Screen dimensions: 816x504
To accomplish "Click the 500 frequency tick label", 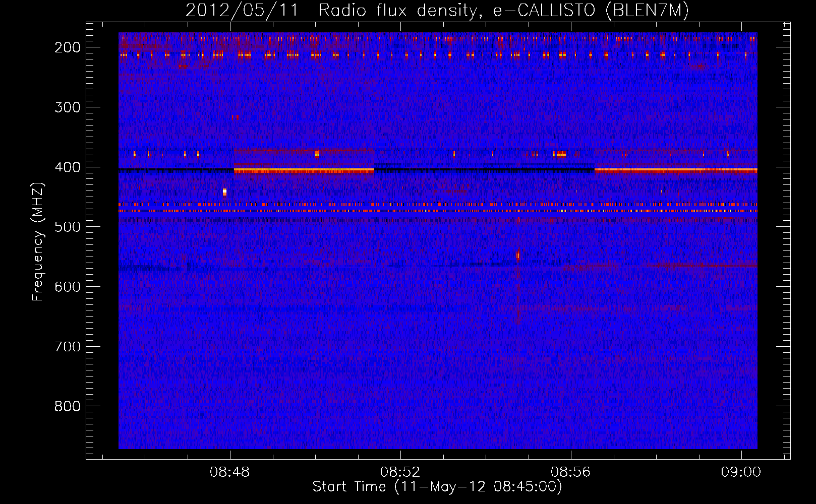I will (x=68, y=227).
